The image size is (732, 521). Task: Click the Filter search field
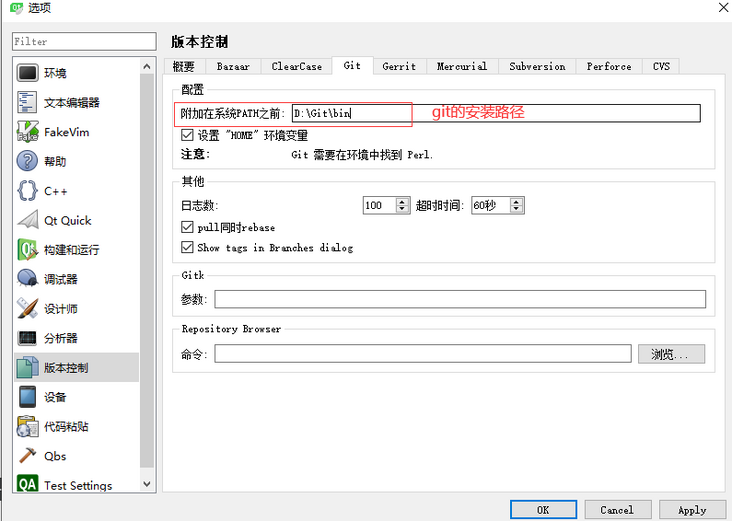tap(84, 41)
